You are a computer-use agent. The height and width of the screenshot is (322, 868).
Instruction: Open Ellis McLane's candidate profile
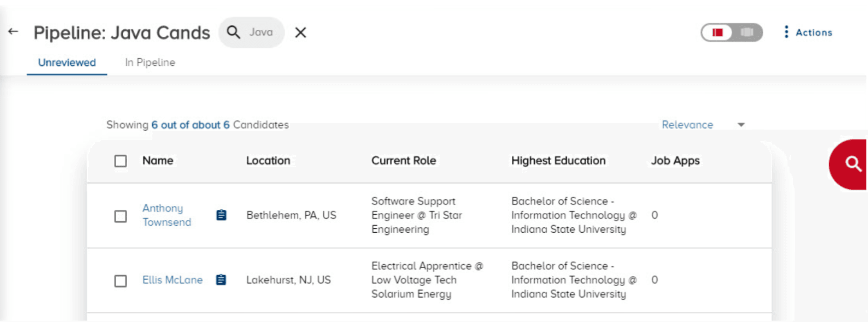pos(172,280)
